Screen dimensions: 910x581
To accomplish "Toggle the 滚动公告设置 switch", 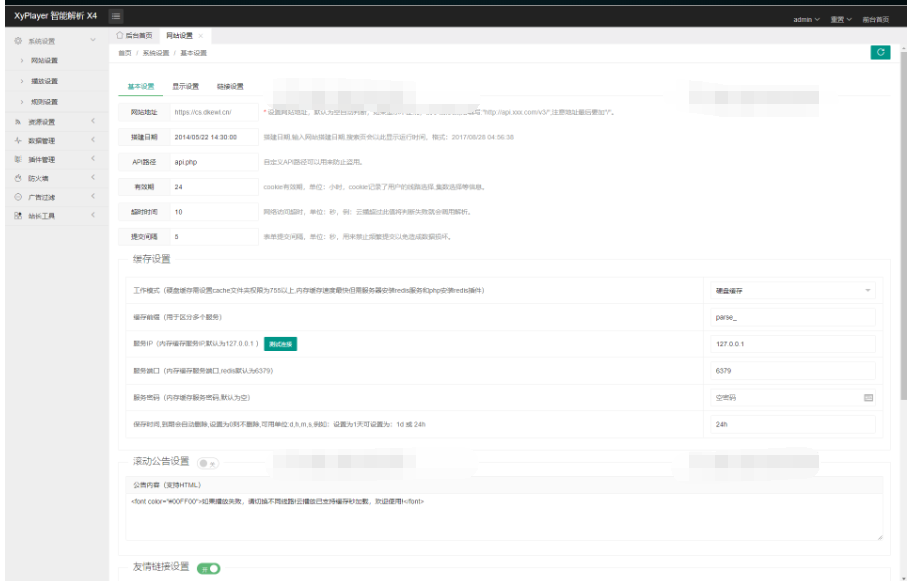I will [x=210, y=462].
